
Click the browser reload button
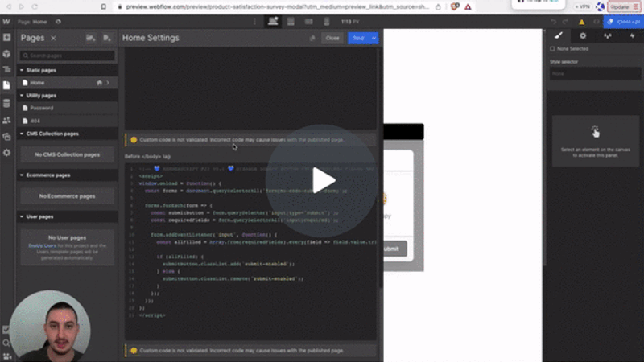coord(35,6)
